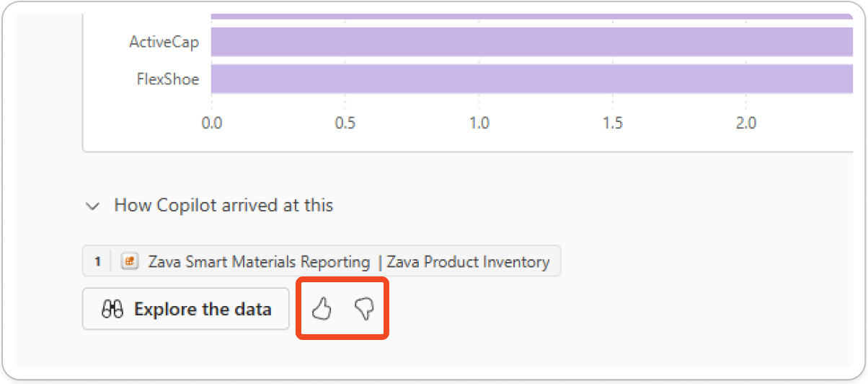Screen dimensions: 868x384
Task: Select the partially visible bar above ActiveCap
Action: click(x=532, y=16)
